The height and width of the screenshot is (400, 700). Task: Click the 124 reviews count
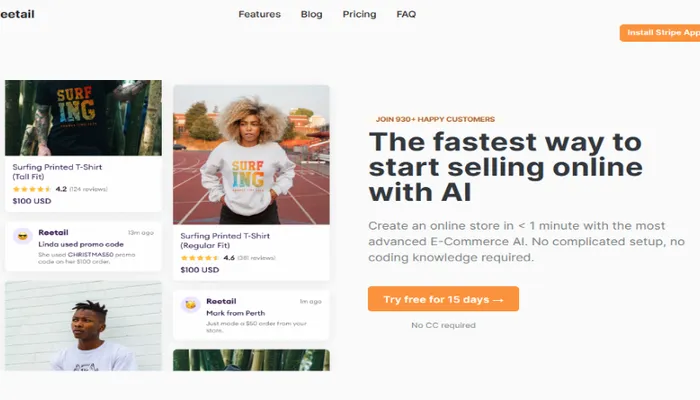tap(89, 189)
